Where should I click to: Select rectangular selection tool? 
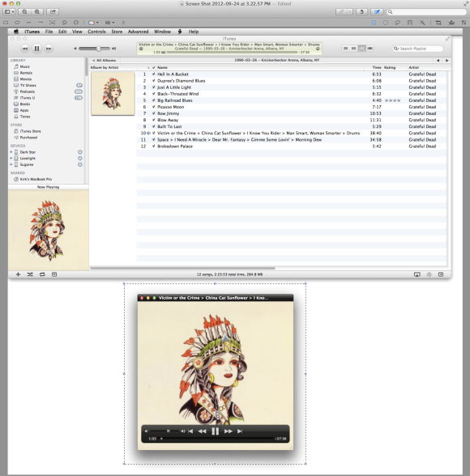(374, 23)
